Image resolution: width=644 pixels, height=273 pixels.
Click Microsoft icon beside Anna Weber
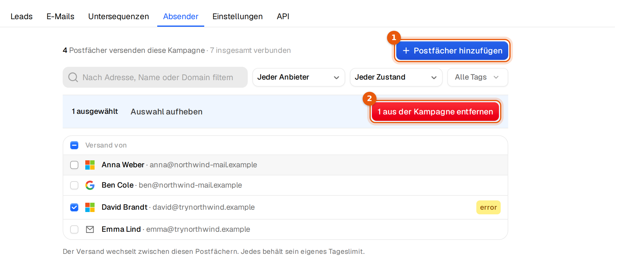tap(90, 165)
